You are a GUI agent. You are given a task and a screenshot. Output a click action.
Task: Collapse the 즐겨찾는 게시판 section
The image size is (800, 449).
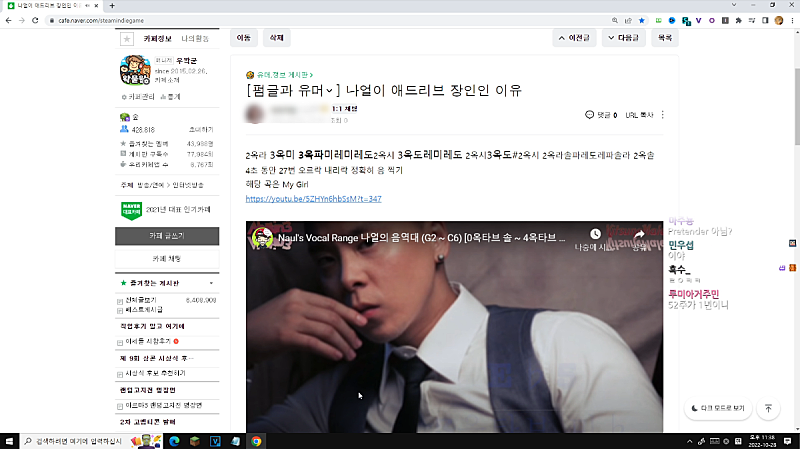211,283
